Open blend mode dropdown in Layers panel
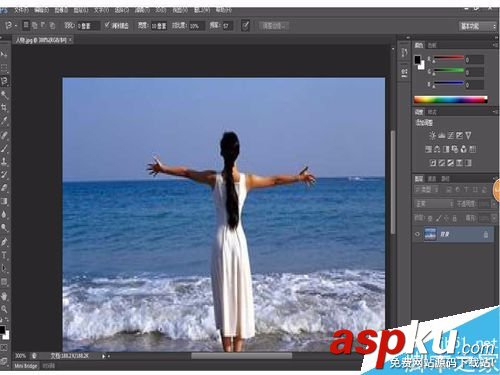The image size is (500, 375). 434,204
